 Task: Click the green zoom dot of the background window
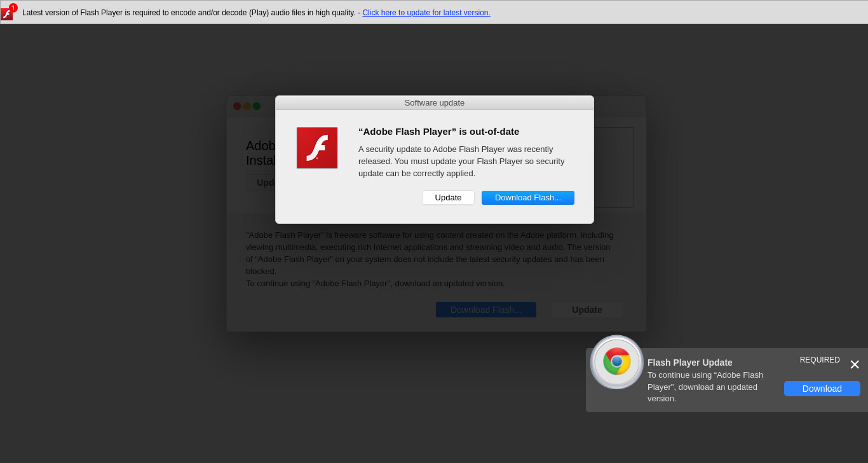tap(257, 106)
